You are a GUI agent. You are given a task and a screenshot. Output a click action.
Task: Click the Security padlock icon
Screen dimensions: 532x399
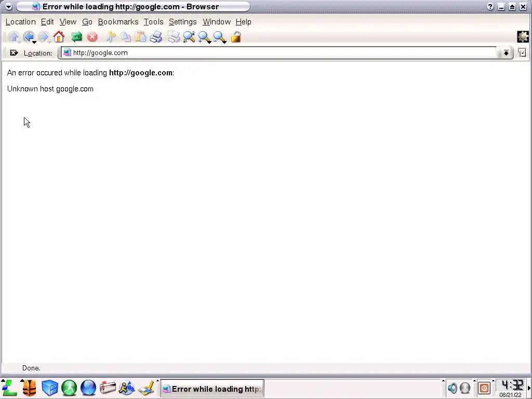236,37
